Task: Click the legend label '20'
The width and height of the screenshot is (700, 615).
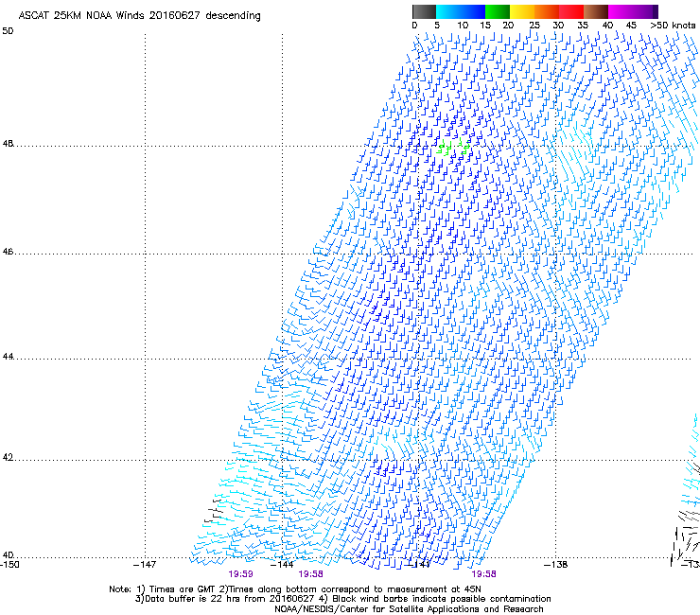Action: [x=508, y=26]
